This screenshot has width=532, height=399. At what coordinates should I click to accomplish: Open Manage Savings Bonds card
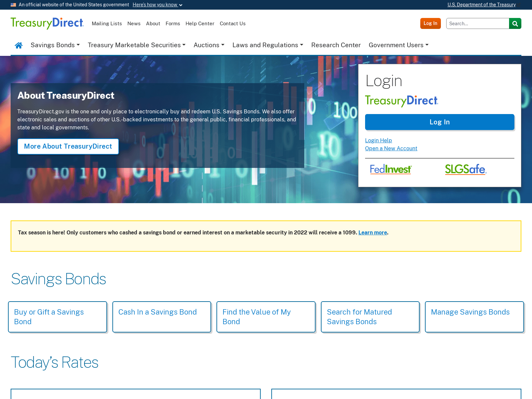474,317
